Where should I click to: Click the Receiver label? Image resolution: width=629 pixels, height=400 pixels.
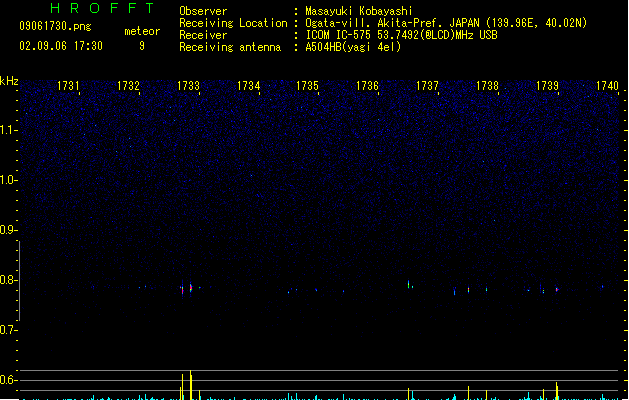coord(203,35)
